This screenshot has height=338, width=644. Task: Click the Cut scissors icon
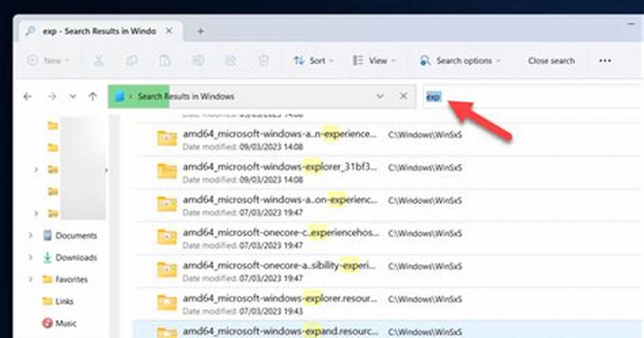pos(99,61)
